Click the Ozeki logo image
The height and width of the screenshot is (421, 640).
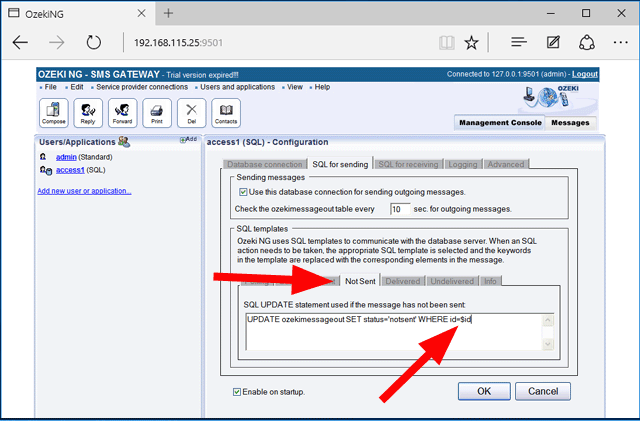[x=552, y=97]
